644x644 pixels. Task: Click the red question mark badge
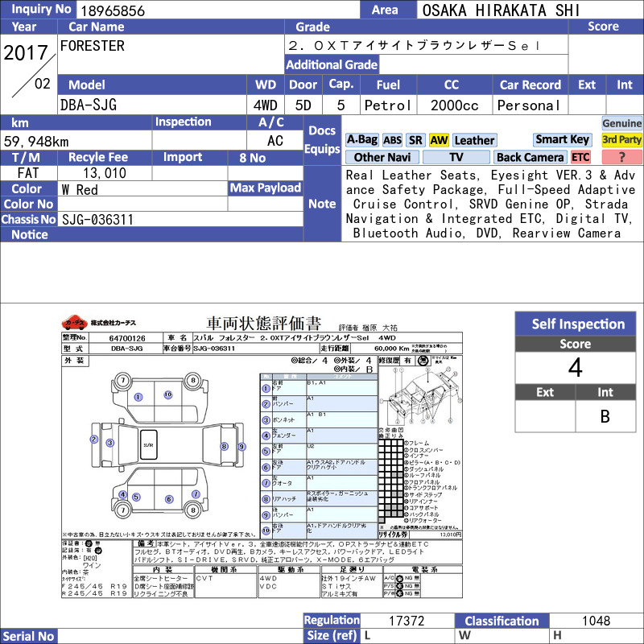[x=621, y=157]
